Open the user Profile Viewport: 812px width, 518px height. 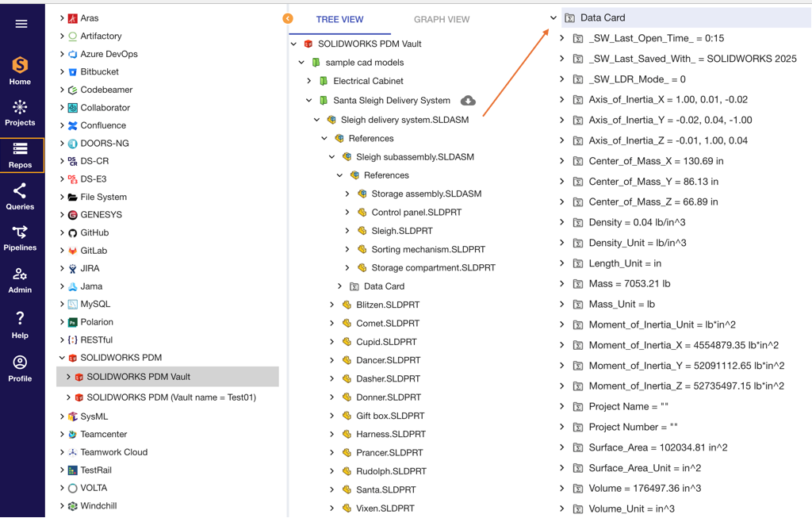tap(21, 369)
